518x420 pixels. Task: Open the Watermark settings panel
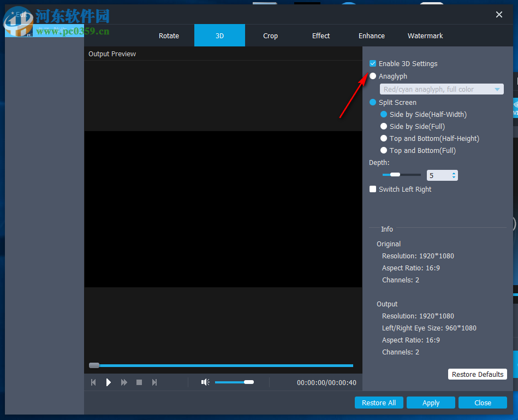[425, 36]
